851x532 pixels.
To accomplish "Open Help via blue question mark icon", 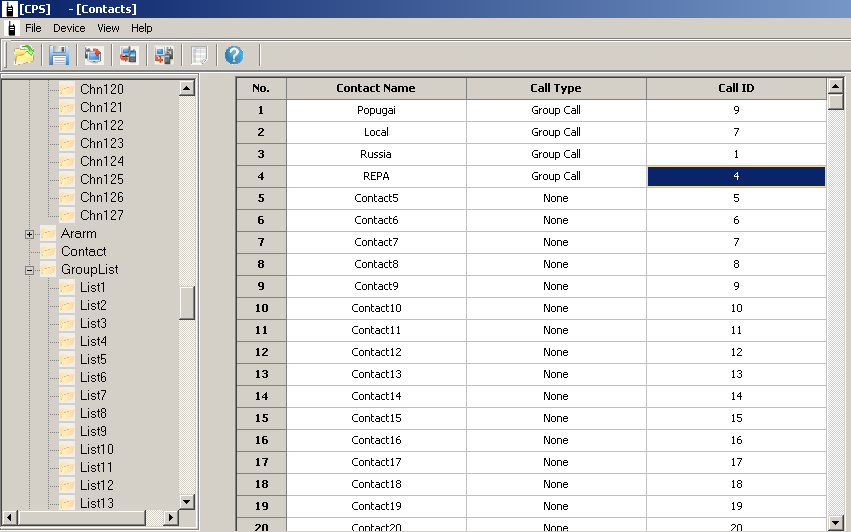I will [x=234, y=55].
